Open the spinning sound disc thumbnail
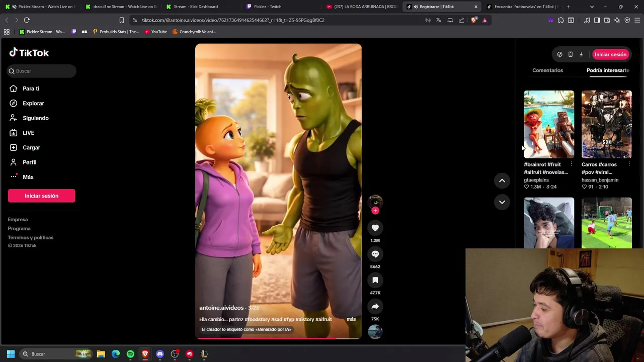The image size is (644, 362). (x=375, y=331)
